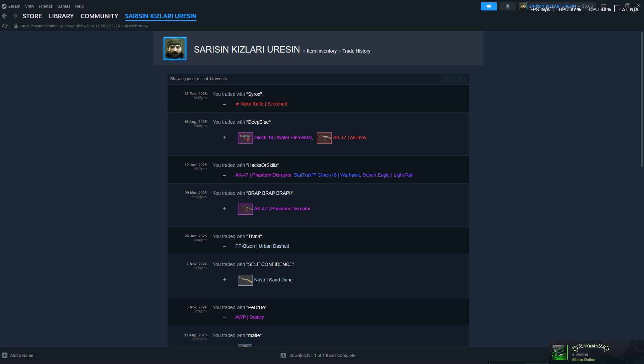Open the Nova | Sand Dune link
The image size is (644, 364).
pos(273,280)
